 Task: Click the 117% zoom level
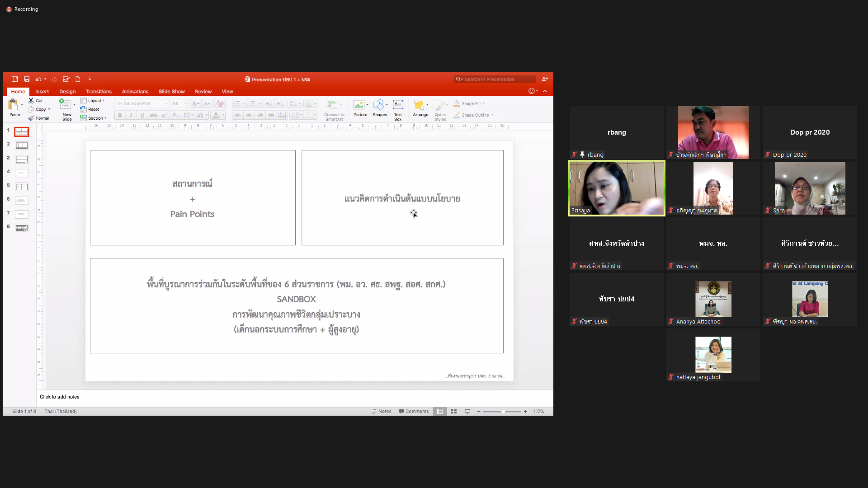coord(538,411)
